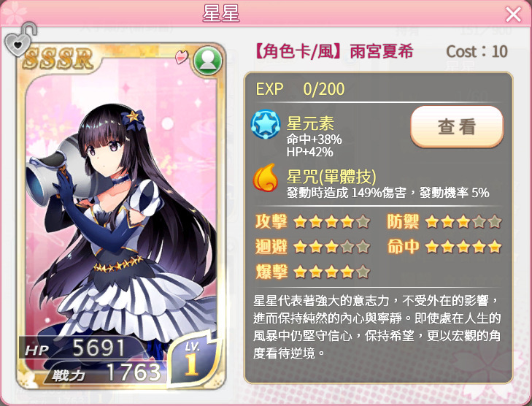The width and height of the screenshot is (532, 406).
Task: Click the orange flame skill icon
Action: point(266,178)
